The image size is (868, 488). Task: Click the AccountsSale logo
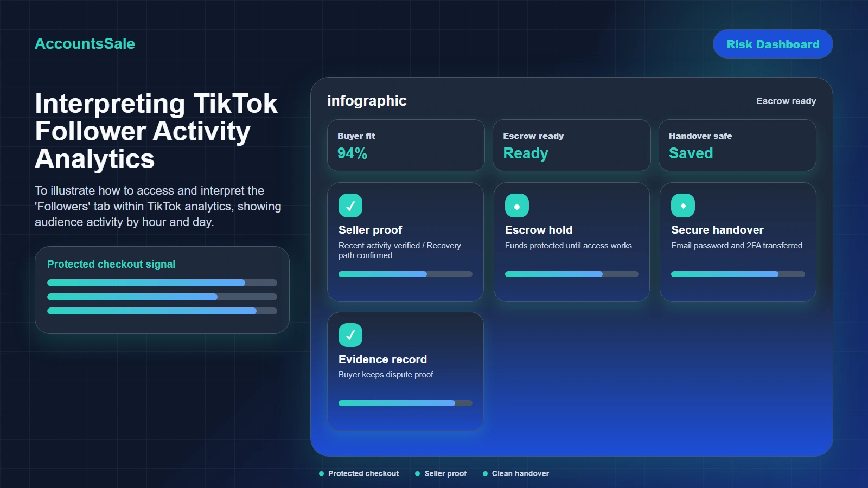85,44
